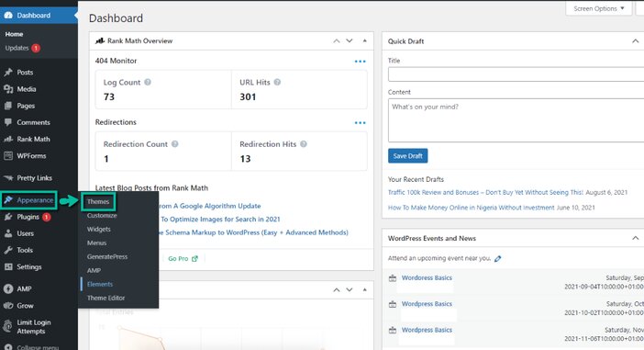The height and width of the screenshot is (350, 644).
Task: Click the Collapse menu icon
Action: coord(8,347)
